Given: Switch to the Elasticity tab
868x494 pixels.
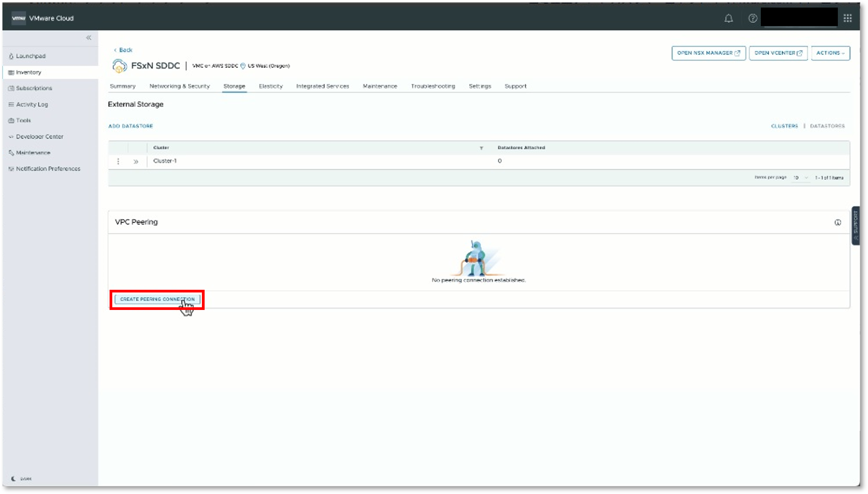Looking at the screenshot, I should pyautogui.click(x=271, y=86).
